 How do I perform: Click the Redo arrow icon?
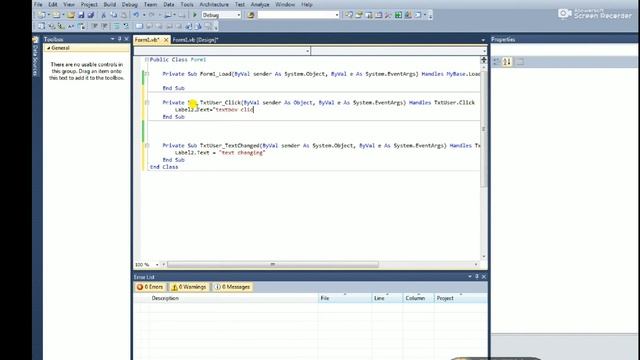tap(151, 15)
